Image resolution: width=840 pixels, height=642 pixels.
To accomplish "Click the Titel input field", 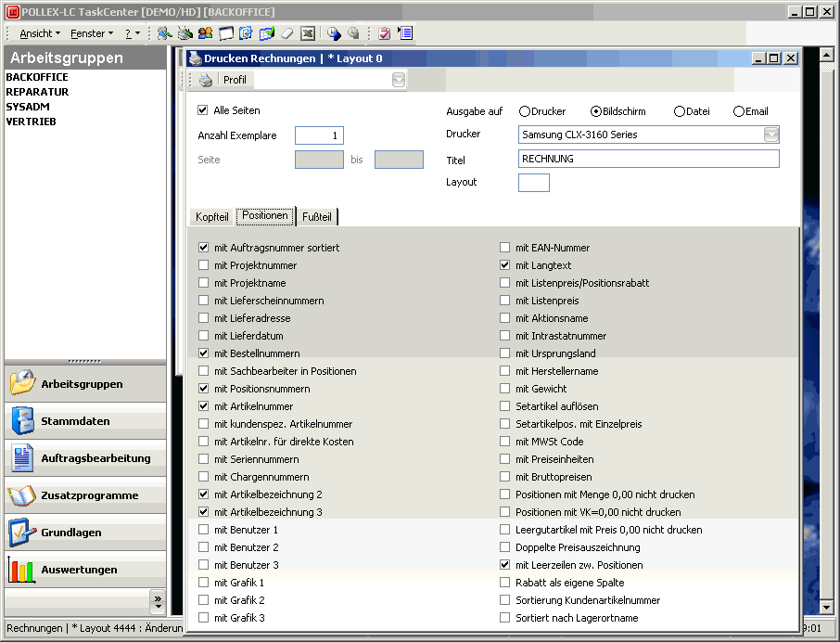I will tap(648, 159).
